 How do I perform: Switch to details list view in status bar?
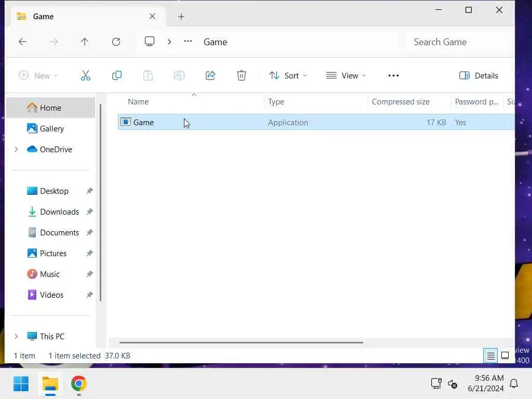pos(490,355)
